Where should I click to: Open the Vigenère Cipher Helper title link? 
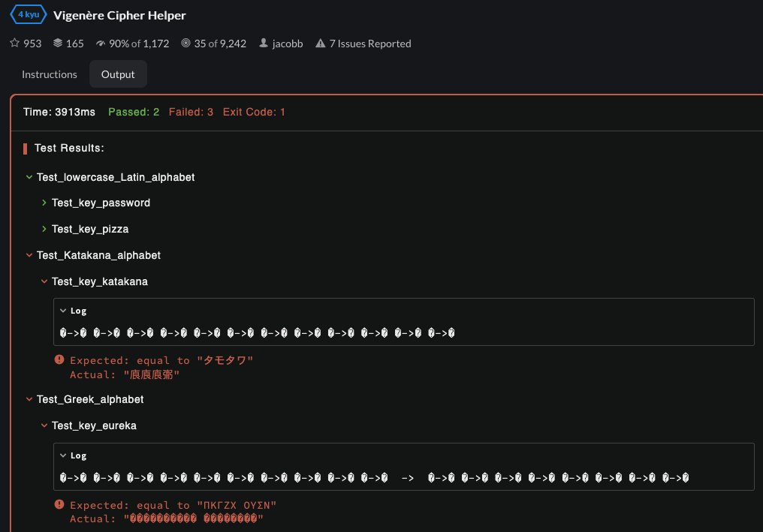[x=119, y=15]
